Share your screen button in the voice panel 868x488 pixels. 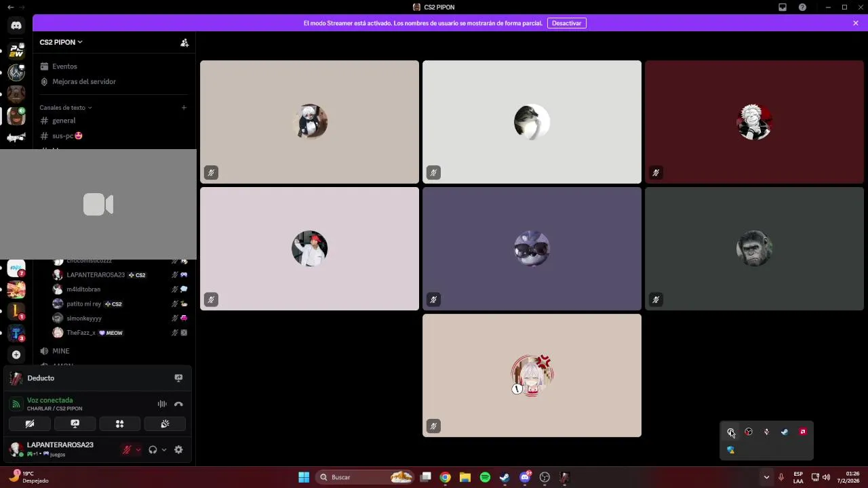(75, 424)
